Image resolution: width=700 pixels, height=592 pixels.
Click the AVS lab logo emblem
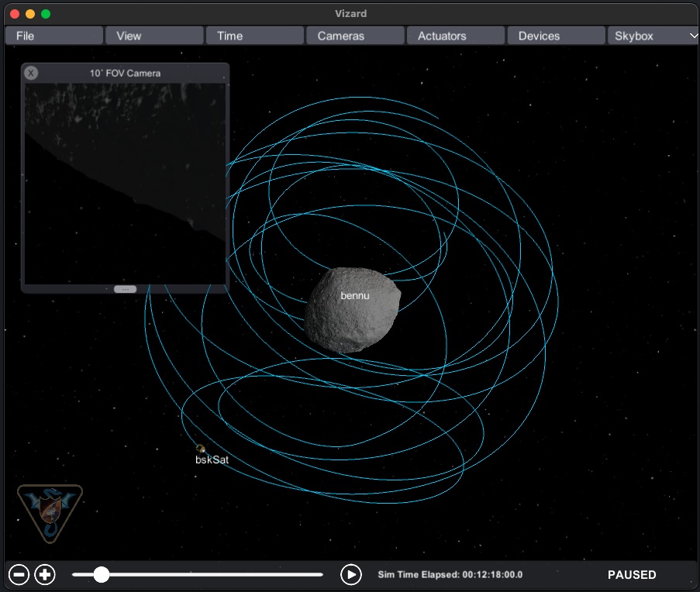click(x=50, y=511)
